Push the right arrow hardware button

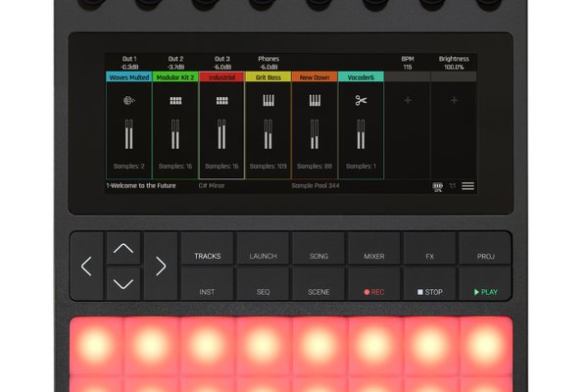coord(161,267)
